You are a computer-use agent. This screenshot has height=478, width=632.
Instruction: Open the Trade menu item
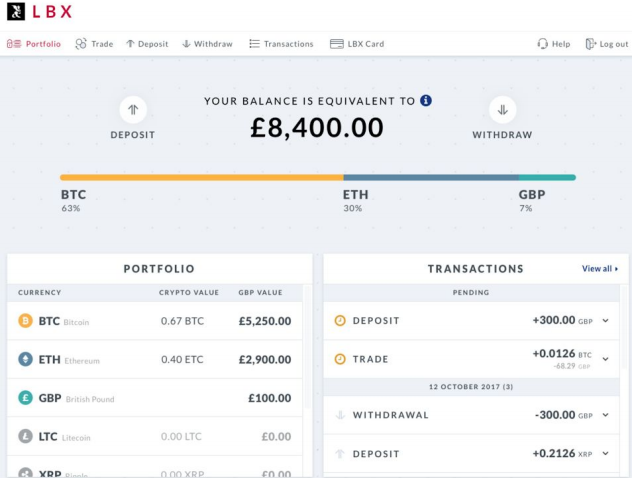(x=94, y=44)
